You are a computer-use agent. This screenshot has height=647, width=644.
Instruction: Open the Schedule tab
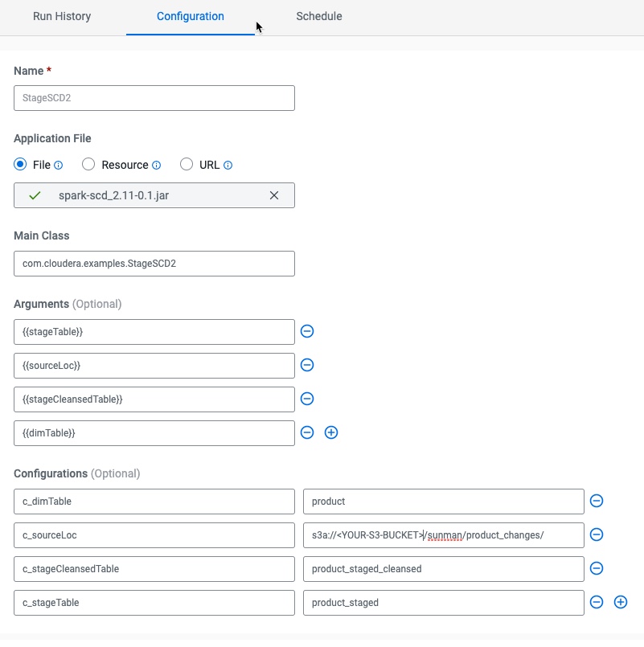pos(318,16)
